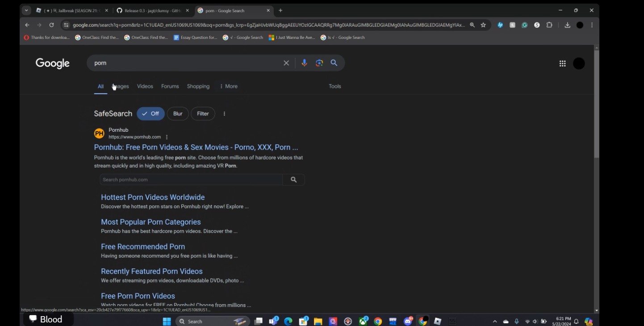Switch to the Videos results tab
Image resolution: width=644 pixels, height=326 pixels.
click(145, 86)
